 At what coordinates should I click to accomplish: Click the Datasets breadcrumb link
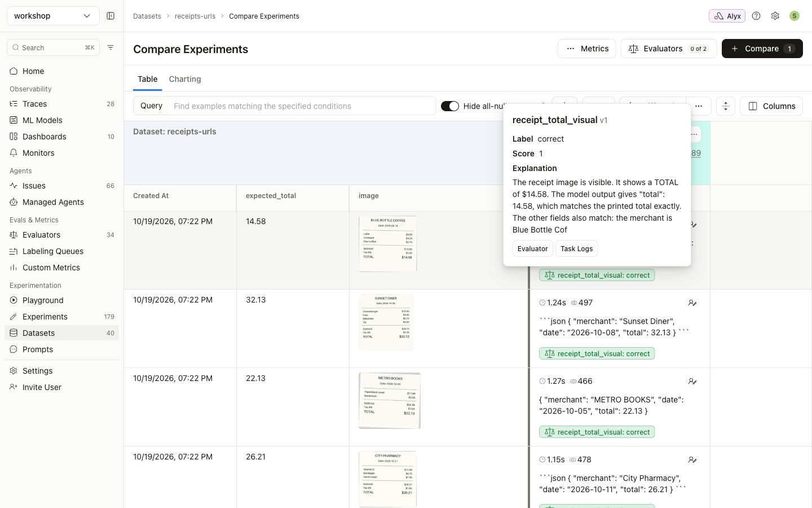coord(147,16)
